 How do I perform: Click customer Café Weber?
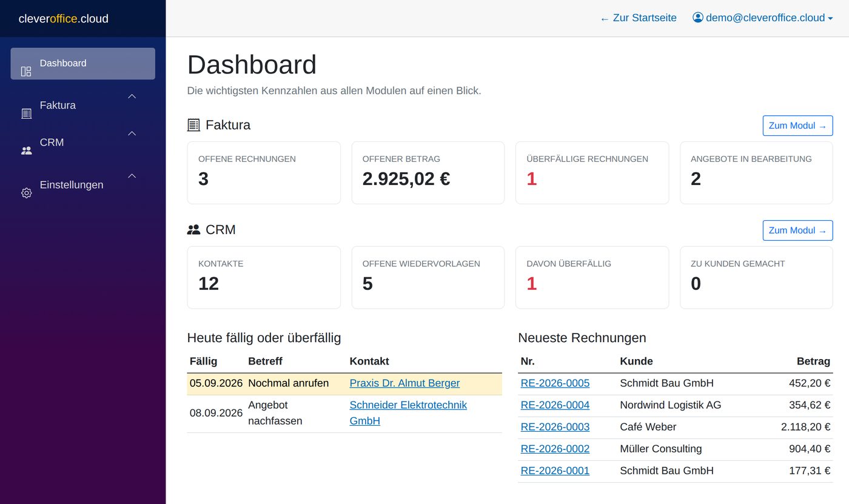[648, 427]
